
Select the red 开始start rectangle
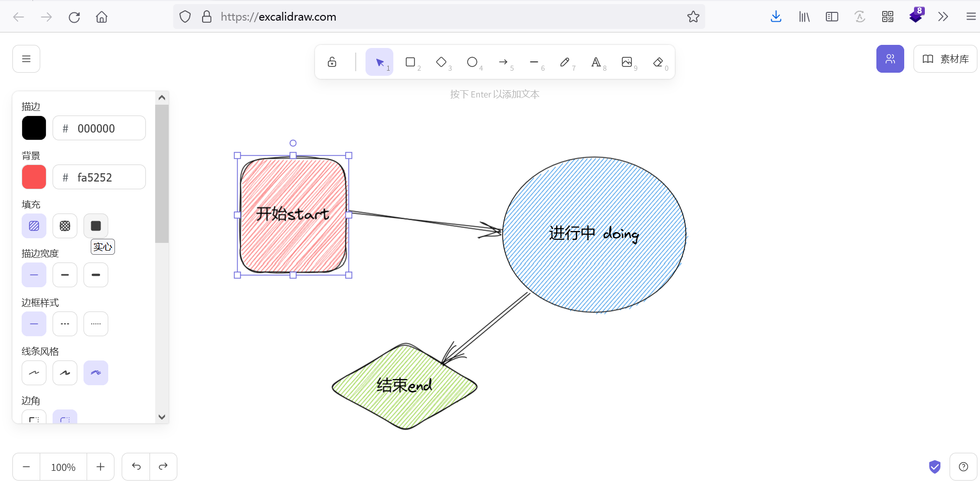(x=293, y=215)
